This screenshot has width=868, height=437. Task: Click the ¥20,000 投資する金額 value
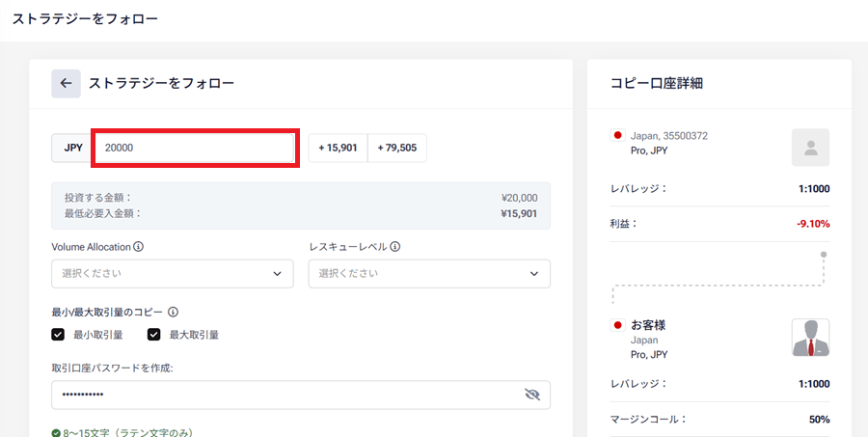tap(518, 198)
